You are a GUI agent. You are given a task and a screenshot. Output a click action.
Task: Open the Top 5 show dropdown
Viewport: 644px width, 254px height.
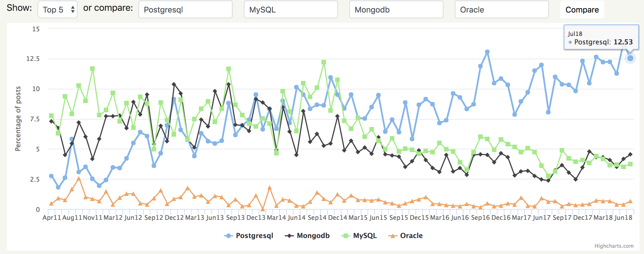tap(57, 10)
